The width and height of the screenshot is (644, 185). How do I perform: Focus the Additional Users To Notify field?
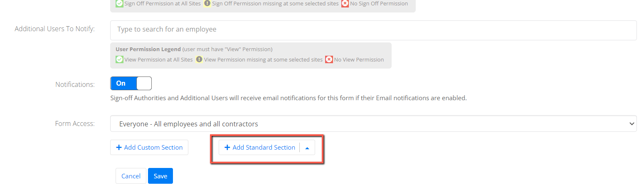(373, 30)
